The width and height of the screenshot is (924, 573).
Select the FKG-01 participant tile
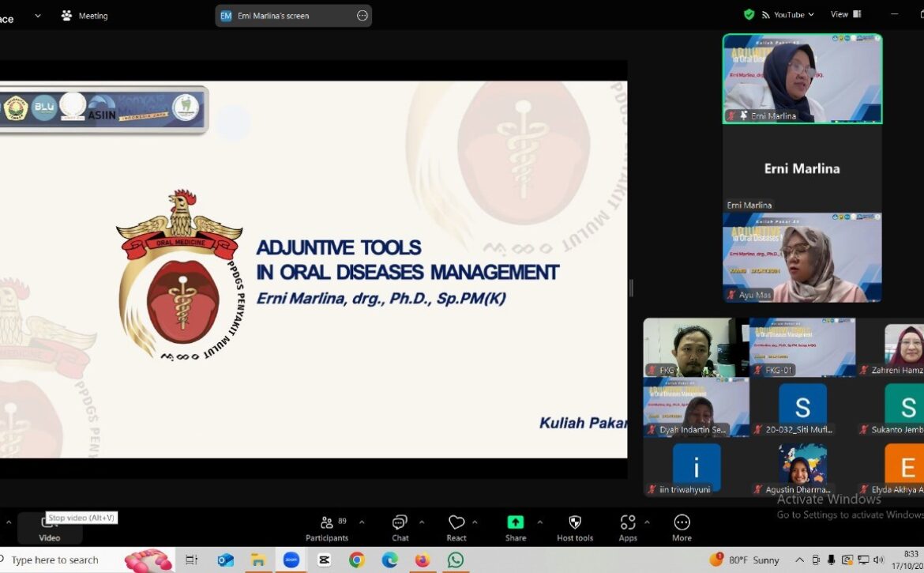pos(802,347)
